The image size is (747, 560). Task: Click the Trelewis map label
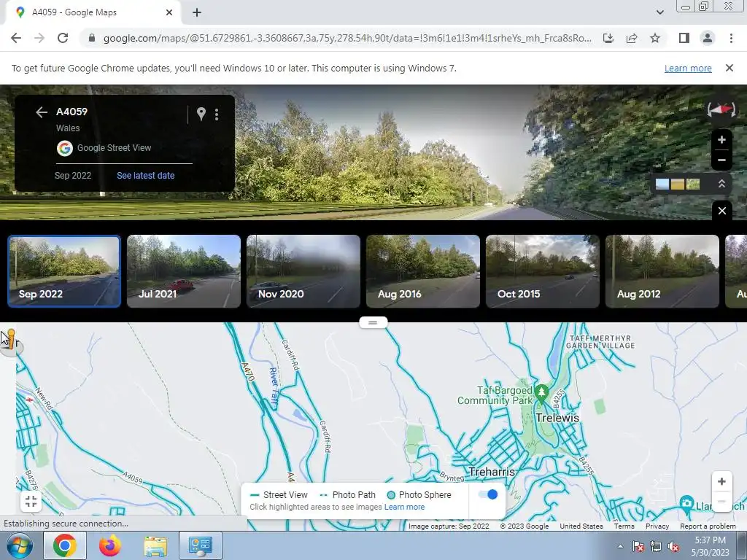[x=557, y=418]
